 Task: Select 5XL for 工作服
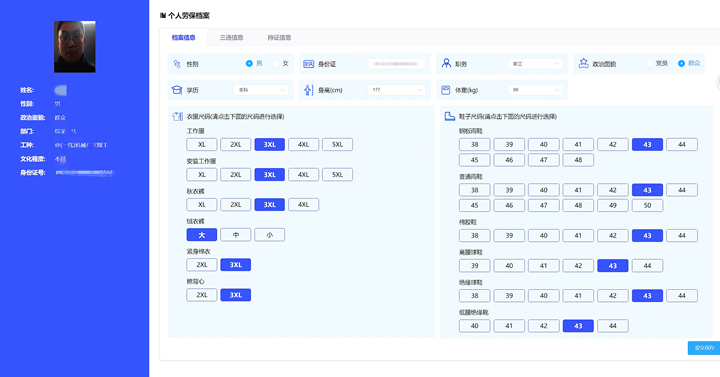(x=338, y=145)
